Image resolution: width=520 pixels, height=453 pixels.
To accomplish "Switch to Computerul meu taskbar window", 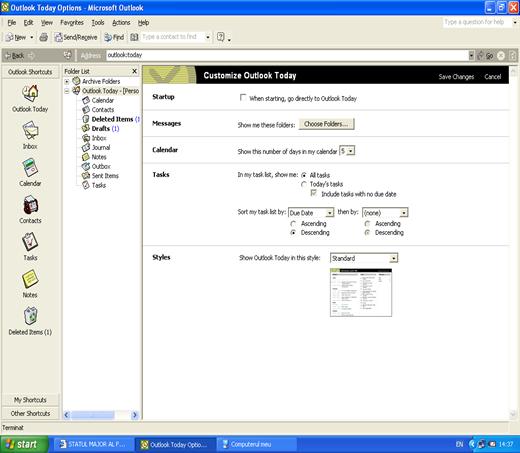I will (x=256, y=444).
